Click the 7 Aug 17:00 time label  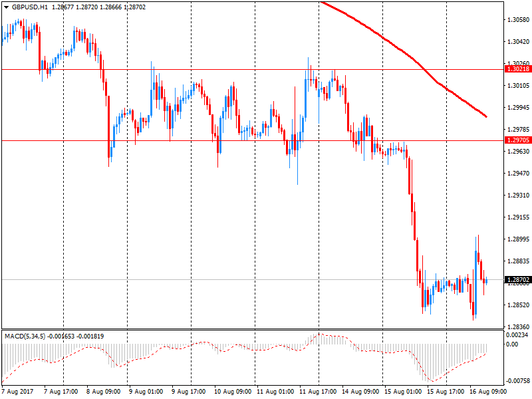(x=61, y=392)
